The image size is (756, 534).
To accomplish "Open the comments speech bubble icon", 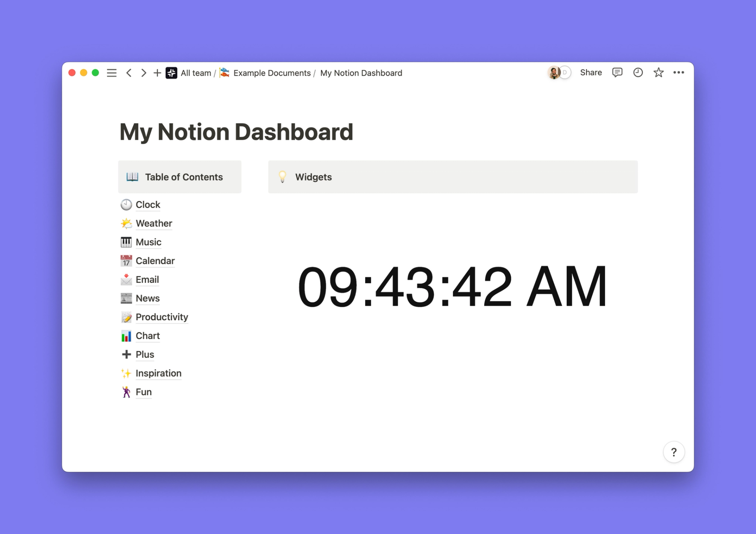I will point(617,72).
